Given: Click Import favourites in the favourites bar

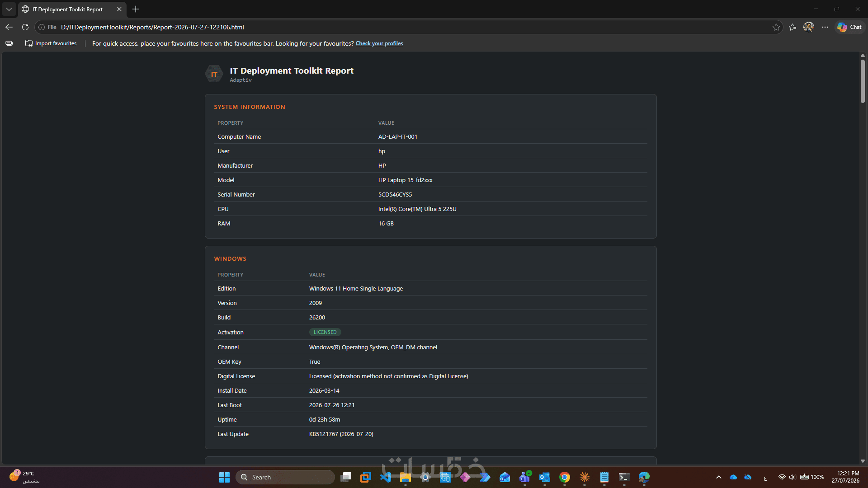Looking at the screenshot, I should tap(51, 43).
